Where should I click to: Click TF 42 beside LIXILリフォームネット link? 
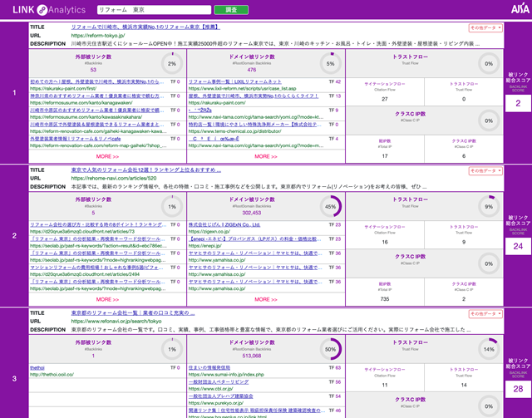tap(335, 81)
